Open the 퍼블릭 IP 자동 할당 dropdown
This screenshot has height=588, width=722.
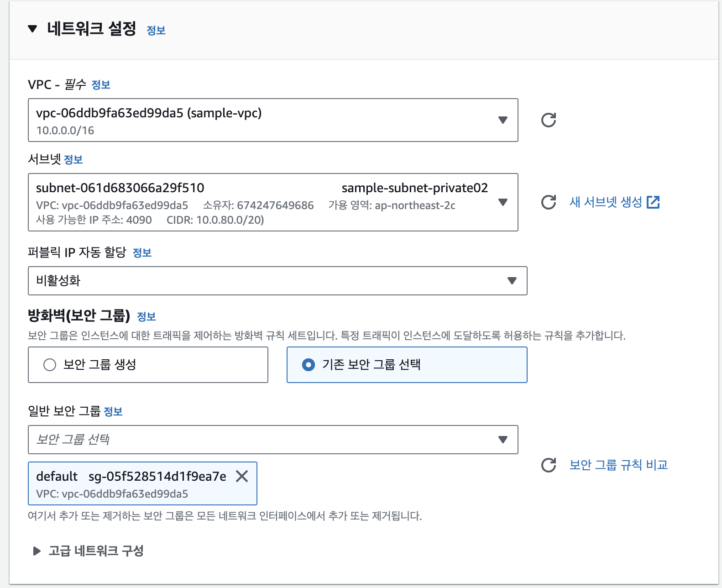[277, 281]
